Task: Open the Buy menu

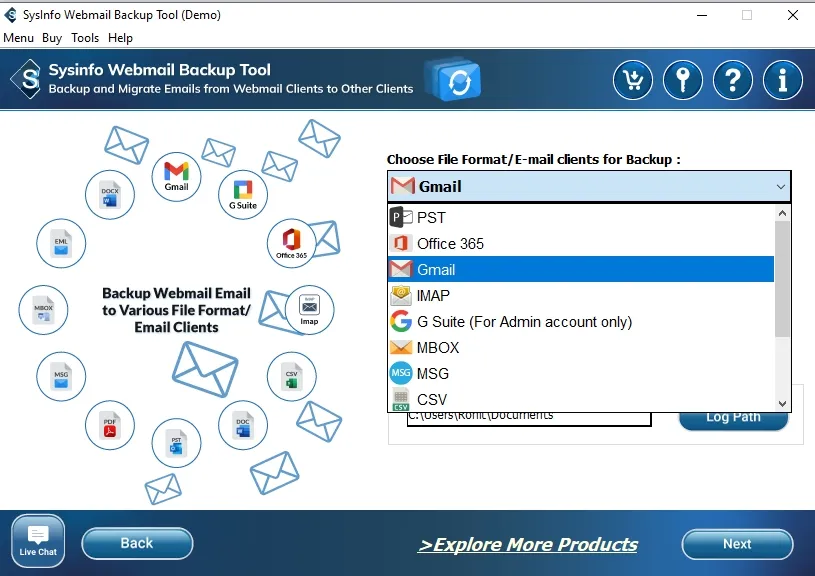Action: point(52,38)
